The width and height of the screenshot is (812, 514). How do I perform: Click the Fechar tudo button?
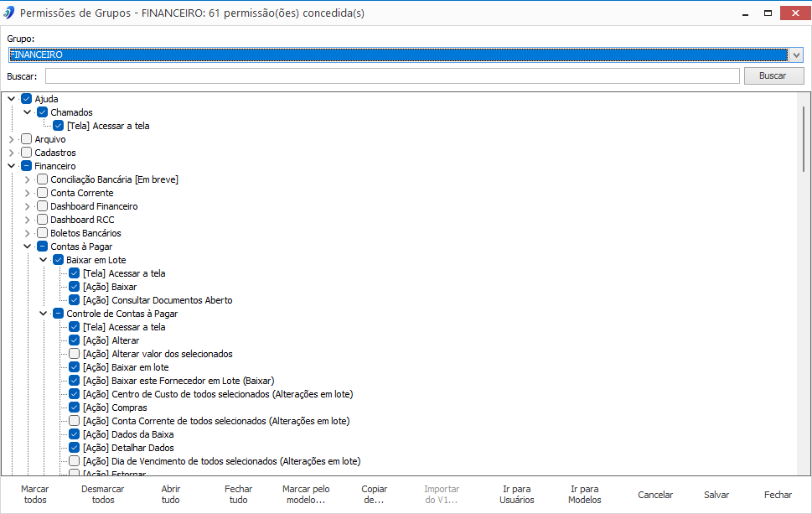tap(238, 495)
